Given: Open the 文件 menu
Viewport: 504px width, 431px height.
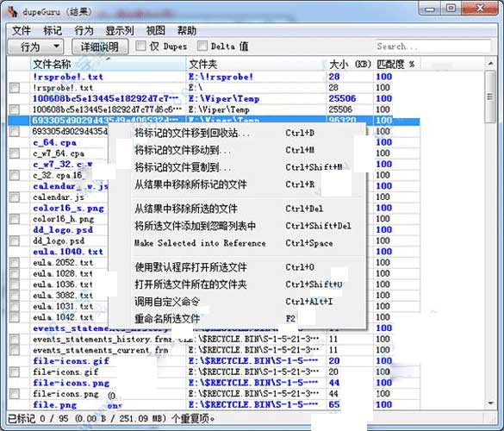Looking at the screenshot, I should 22,31.
